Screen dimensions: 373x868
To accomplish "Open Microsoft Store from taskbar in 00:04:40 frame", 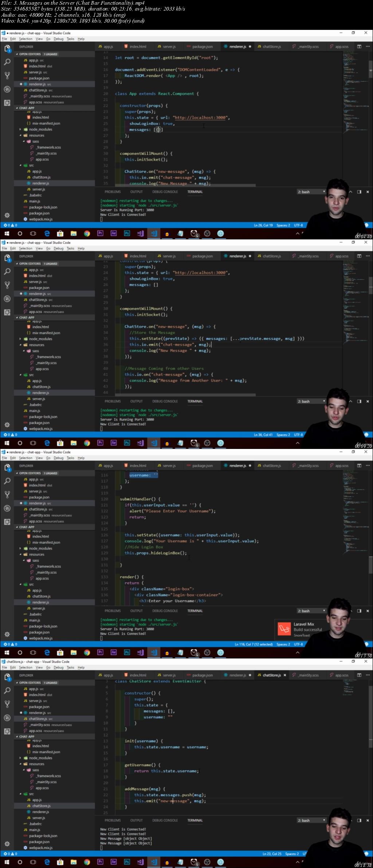I will tap(60, 234).
